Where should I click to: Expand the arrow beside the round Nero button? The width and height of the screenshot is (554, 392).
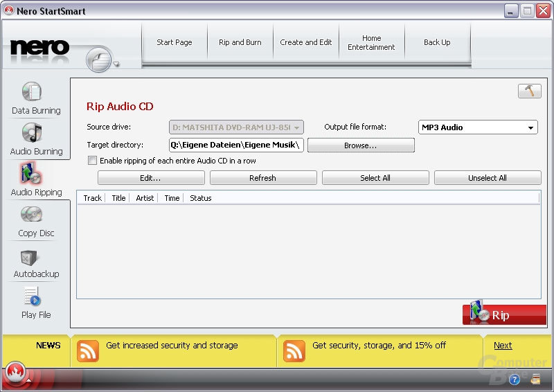[116, 64]
